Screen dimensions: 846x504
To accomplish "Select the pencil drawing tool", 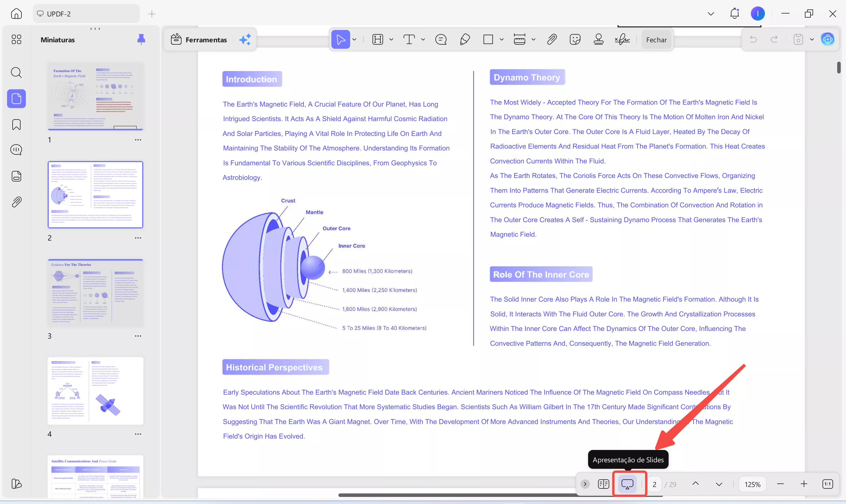I will 465,40.
